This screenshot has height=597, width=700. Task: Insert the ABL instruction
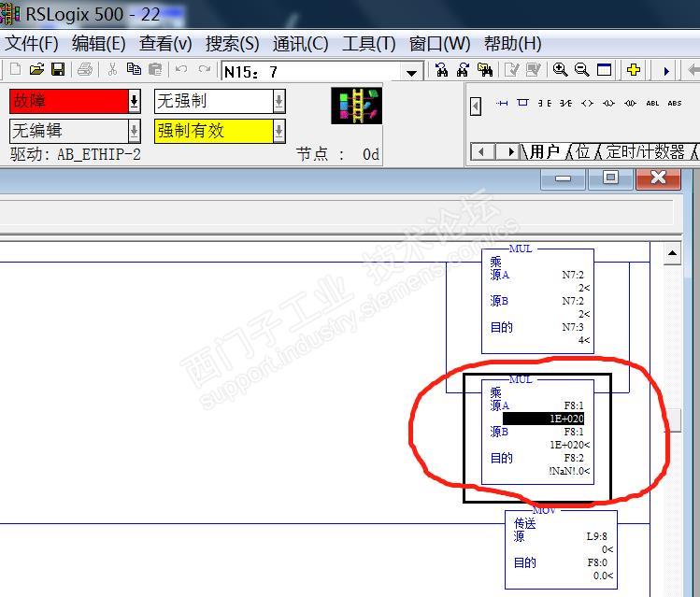point(652,103)
